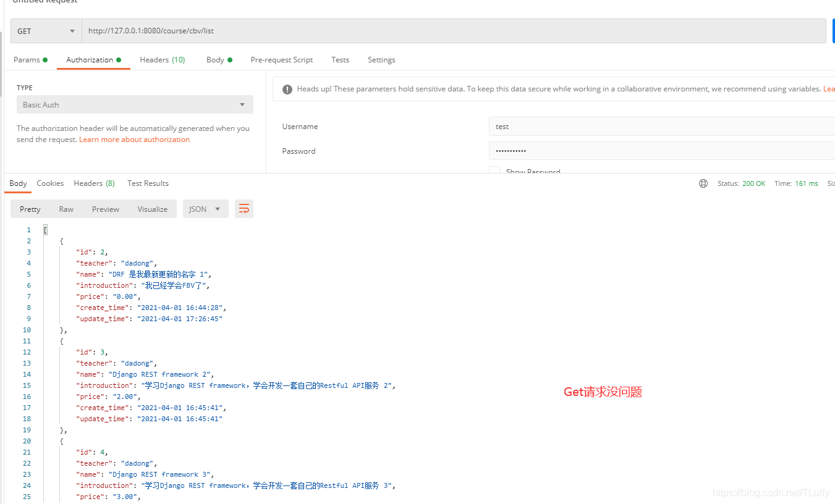Click the "id": 4 line
This screenshot has width=835, height=504.
92,452
